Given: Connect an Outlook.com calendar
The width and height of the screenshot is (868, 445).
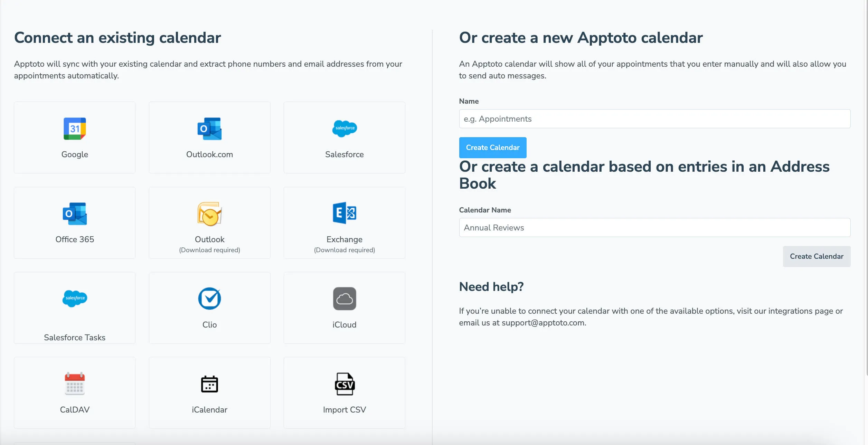Looking at the screenshot, I should pos(209,137).
